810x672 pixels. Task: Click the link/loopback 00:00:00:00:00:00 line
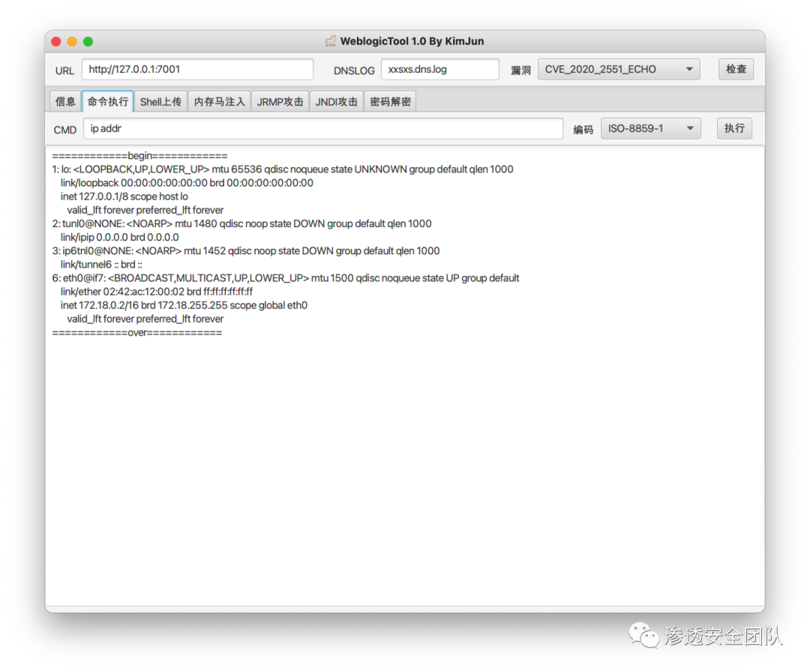click(x=187, y=183)
